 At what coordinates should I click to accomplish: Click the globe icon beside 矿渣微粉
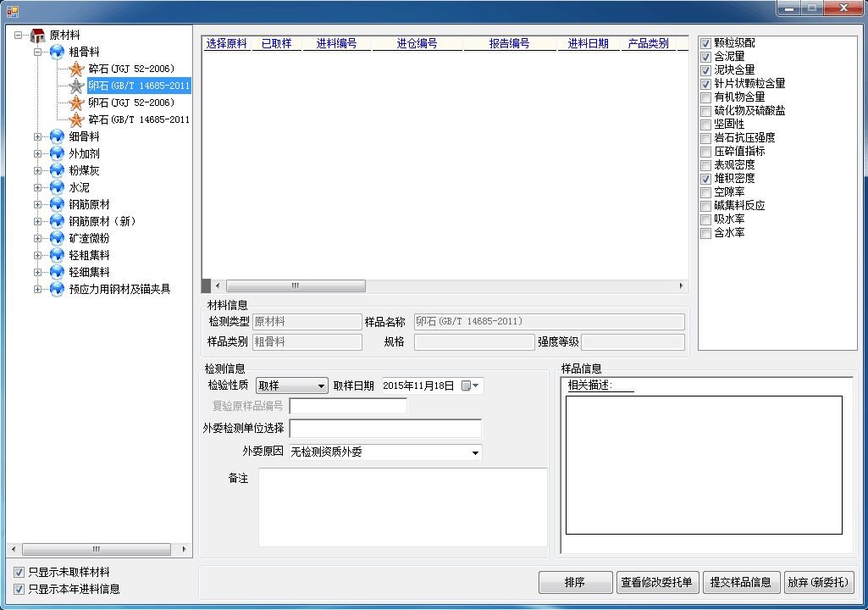(57, 238)
